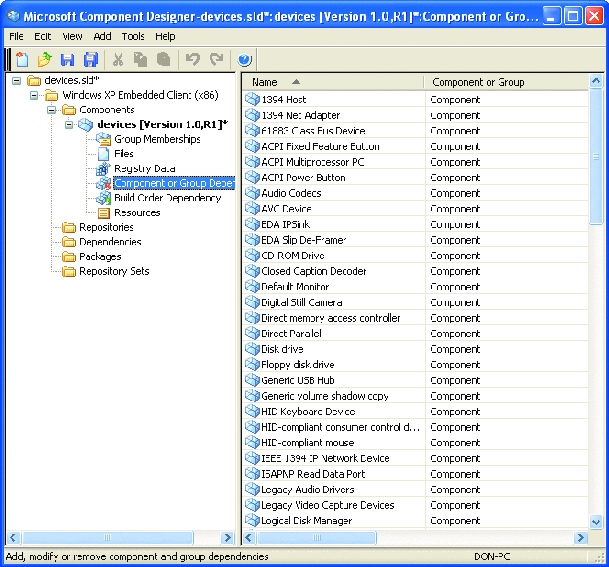This screenshot has height=567, width=609.
Task: Click the component icon beside Generic USB Hub
Action: [x=252, y=380]
